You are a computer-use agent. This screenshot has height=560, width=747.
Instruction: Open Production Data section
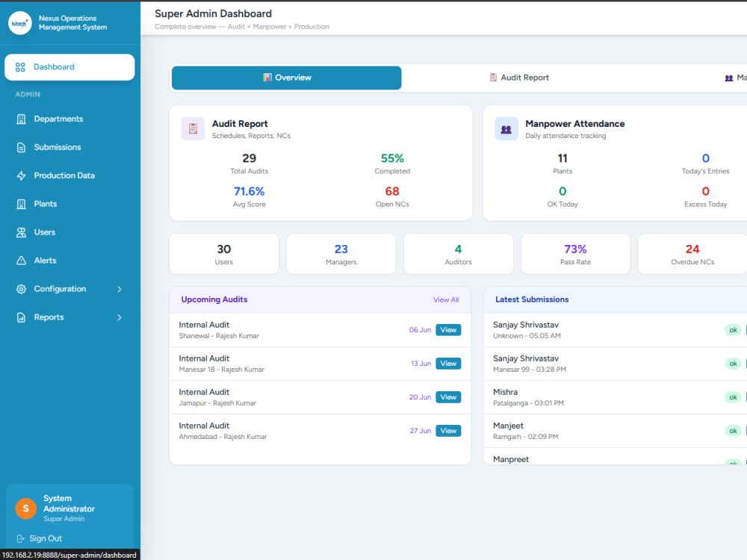coord(69,175)
